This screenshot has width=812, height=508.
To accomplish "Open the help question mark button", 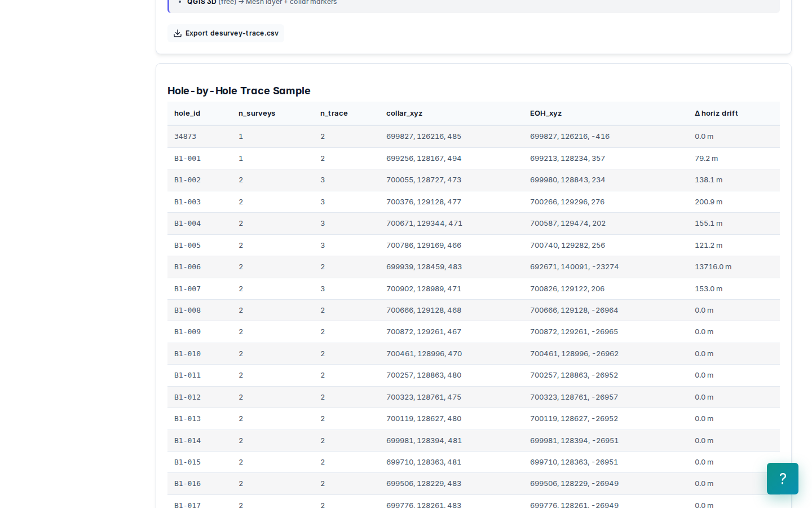I will [783, 479].
